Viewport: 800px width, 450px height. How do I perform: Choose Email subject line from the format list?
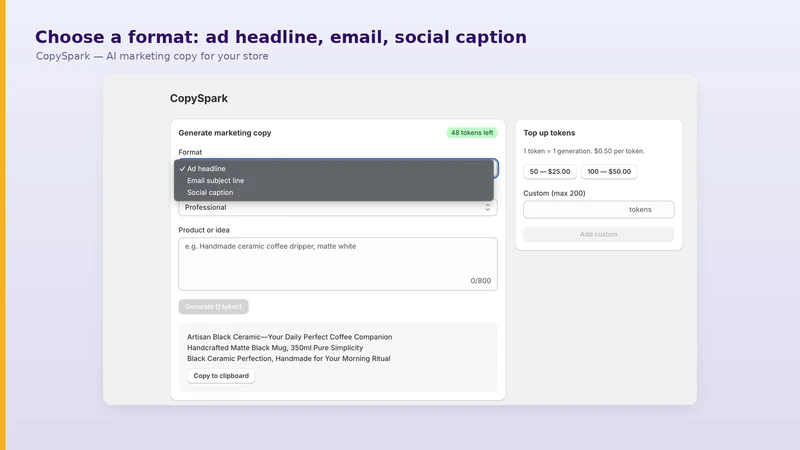pyautogui.click(x=334, y=181)
